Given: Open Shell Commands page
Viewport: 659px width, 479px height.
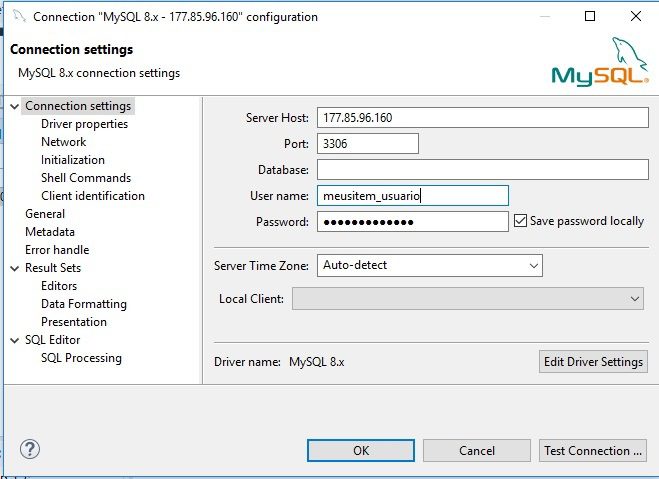Looking at the screenshot, I should [x=86, y=178].
